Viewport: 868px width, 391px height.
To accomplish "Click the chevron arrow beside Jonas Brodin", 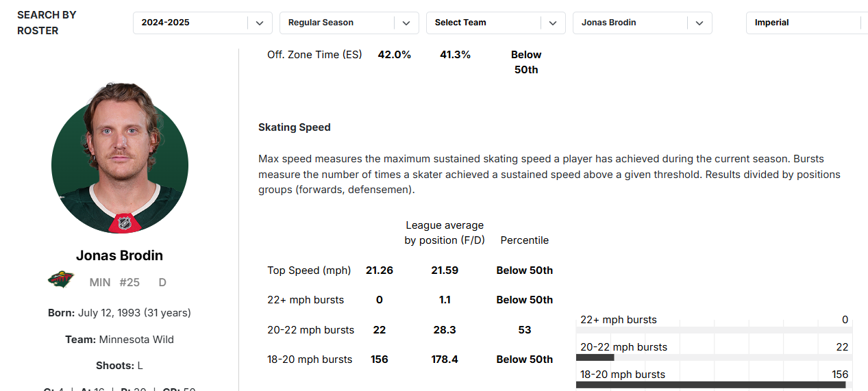I will [699, 23].
